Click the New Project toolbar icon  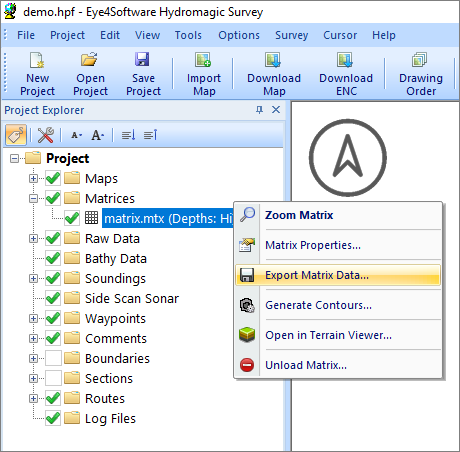coord(37,60)
